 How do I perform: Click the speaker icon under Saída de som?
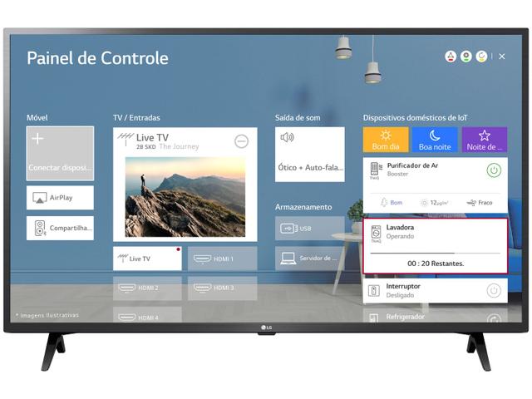pos(288,138)
